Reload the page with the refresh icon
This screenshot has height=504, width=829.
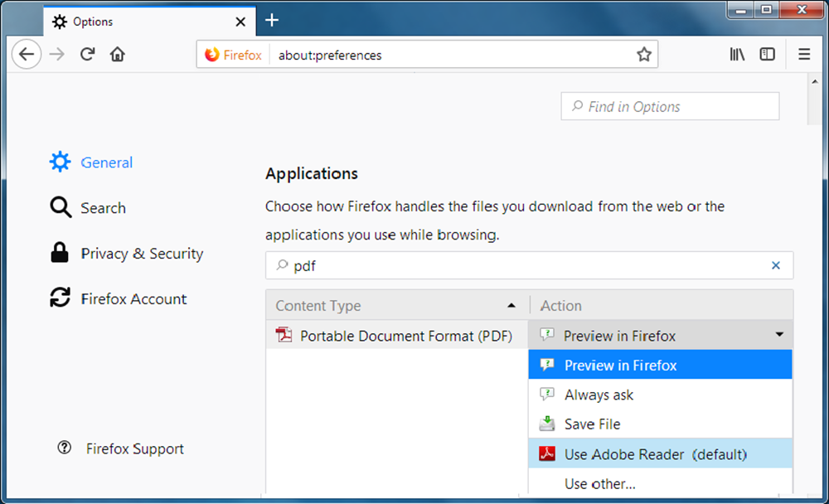(87, 55)
